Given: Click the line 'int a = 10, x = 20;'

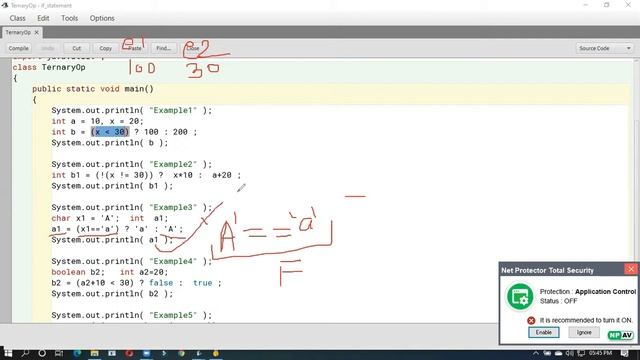Looking at the screenshot, I should 98,121.
